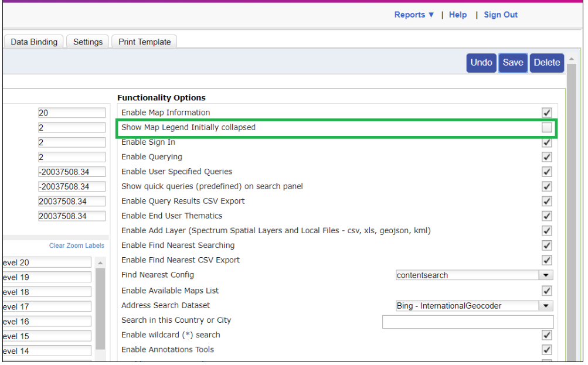Viewport: 588px width, 365px height.
Task: Click the Clear Zoom Labels link
Action: coord(76,245)
